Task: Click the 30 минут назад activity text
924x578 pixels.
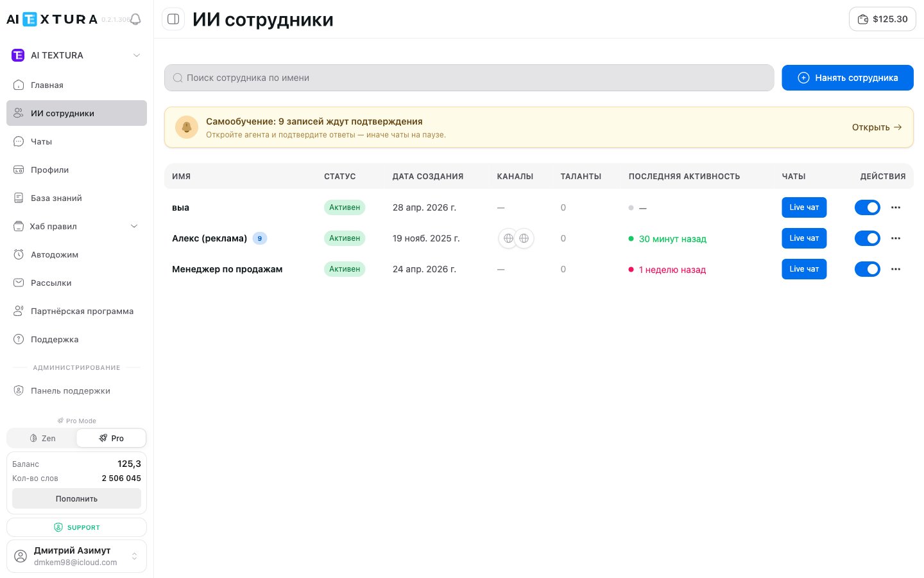Action: pyautogui.click(x=672, y=239)
